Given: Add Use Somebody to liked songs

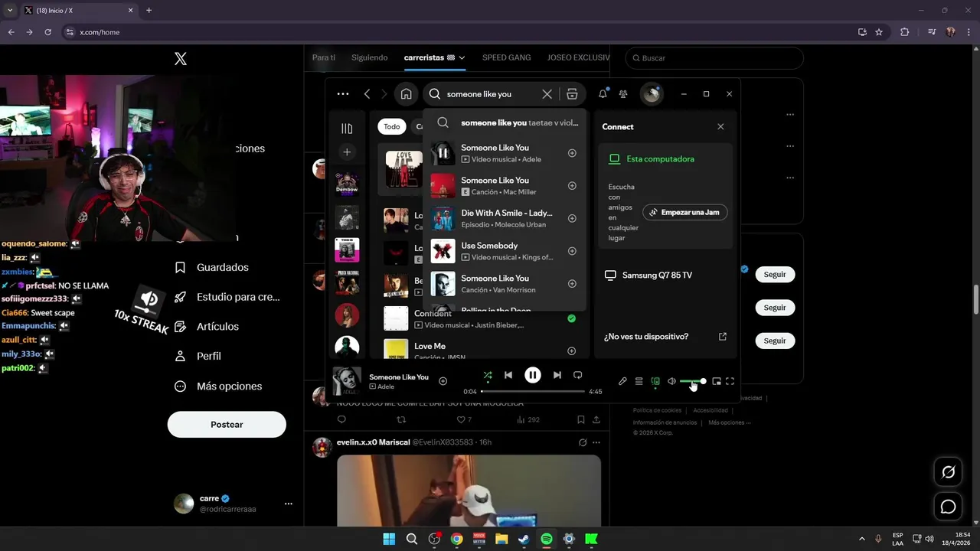Looking at the screenshot, I should (572, 251).
